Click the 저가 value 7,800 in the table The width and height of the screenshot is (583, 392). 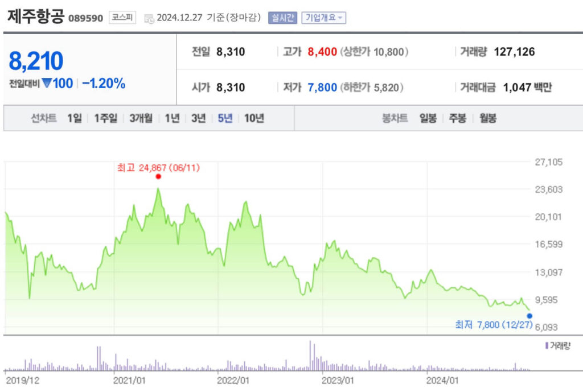pos(322,87)
